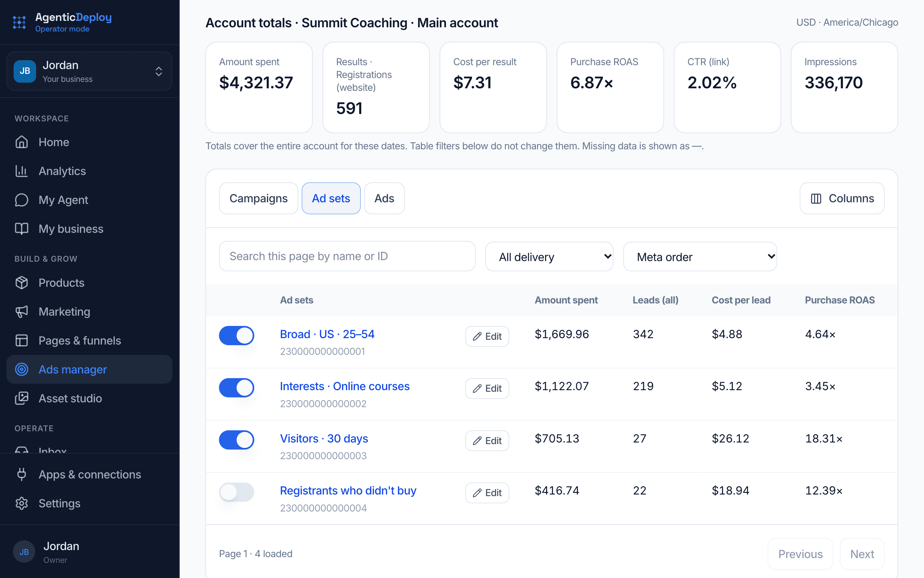Click the Page 1 · 4 loaded text
Image resolution: width=924 pixels, height=578 pixels.
pos(256,554)
